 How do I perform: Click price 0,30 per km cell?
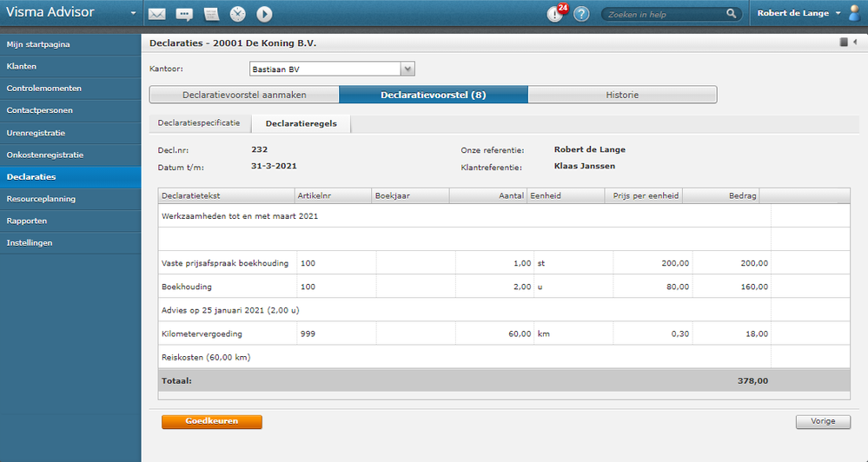[x=653, y=334]
